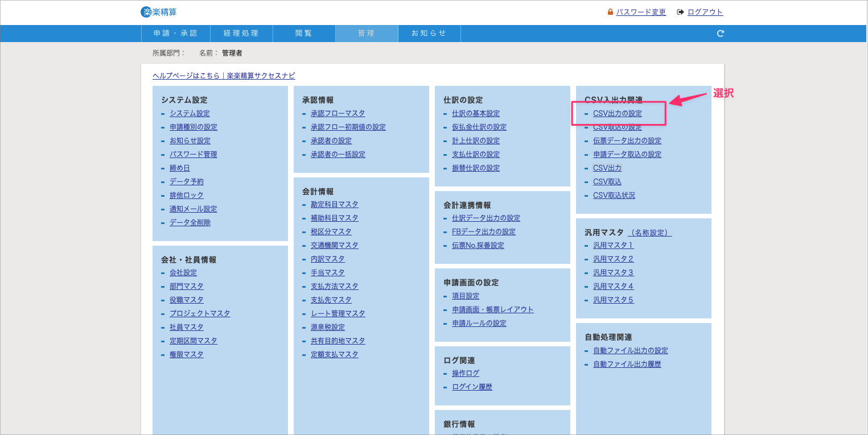Open 承認者の一括設定

coord(338,155)
